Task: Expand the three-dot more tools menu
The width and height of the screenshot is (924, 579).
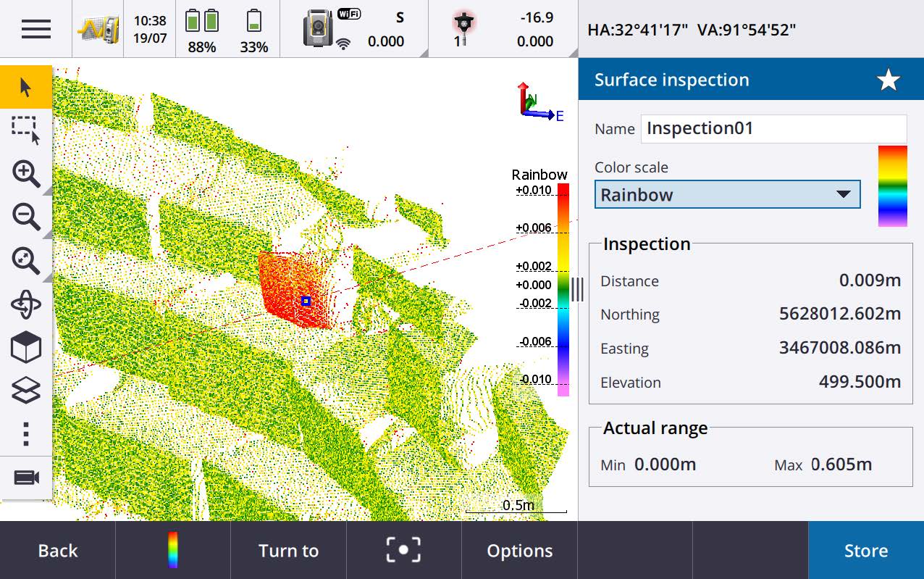Action: tap(26, 433)
